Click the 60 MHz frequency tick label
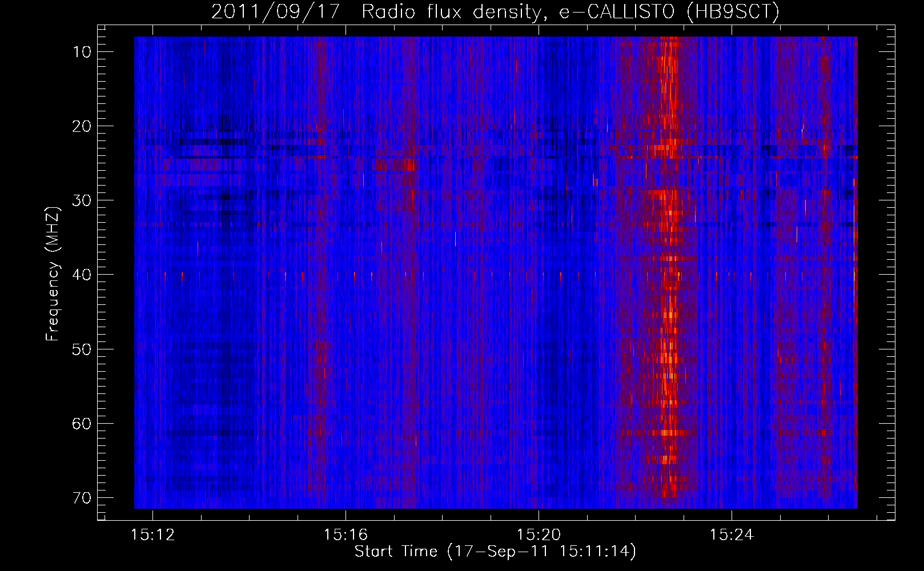This screenshot has width=924, height=571. (82, 423)
